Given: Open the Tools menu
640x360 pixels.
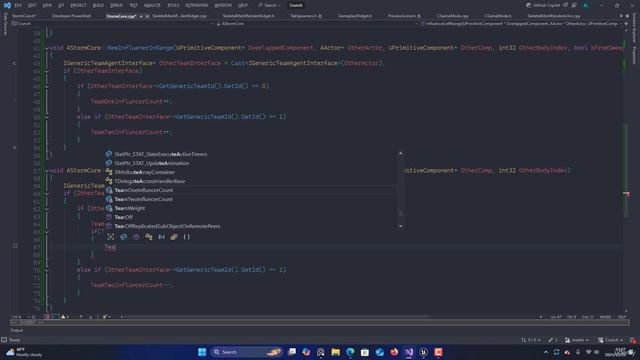Looking at the screenshot, I should point(173,5).
